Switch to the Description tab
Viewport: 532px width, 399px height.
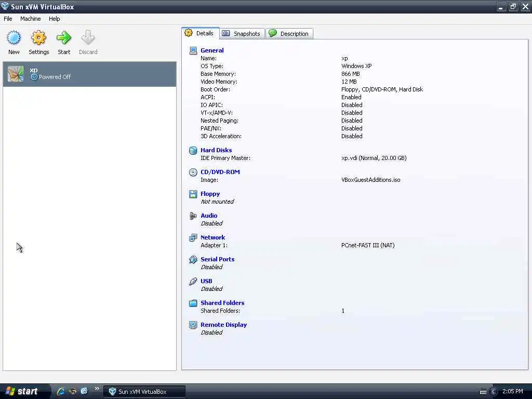click(289, 34)
